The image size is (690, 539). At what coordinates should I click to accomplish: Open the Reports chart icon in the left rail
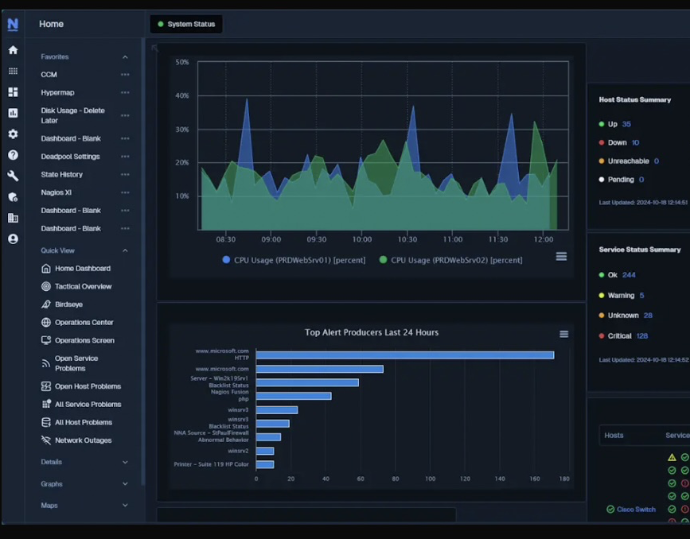[x=13, y=113]
